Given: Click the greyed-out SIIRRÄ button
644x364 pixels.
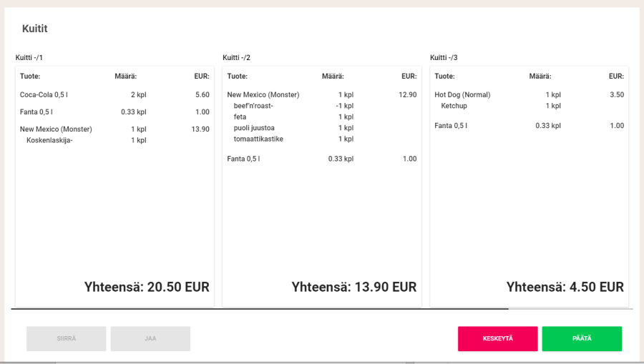Looking at the screenshot, I should click(67, 338).
